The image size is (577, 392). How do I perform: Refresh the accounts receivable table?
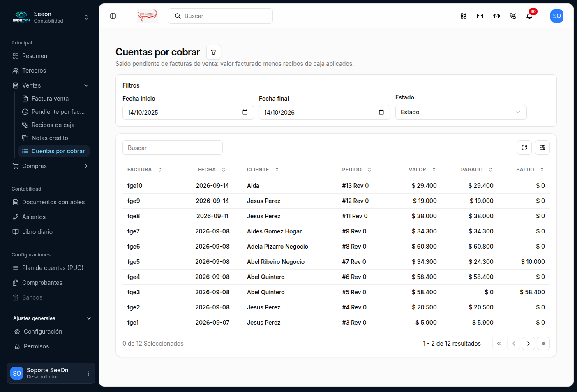pyautogui.click(x=524, y=148)
